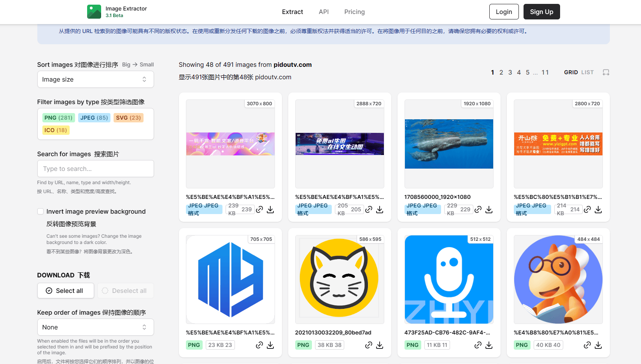
Task: Open the Pricing menu item
Action: pos(354,12)
